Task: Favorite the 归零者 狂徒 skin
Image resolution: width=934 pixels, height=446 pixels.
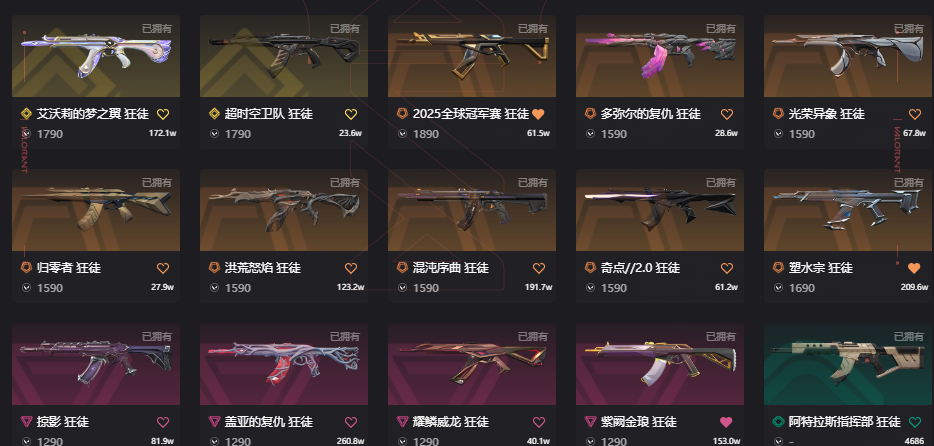Action: tap(163, 269)
